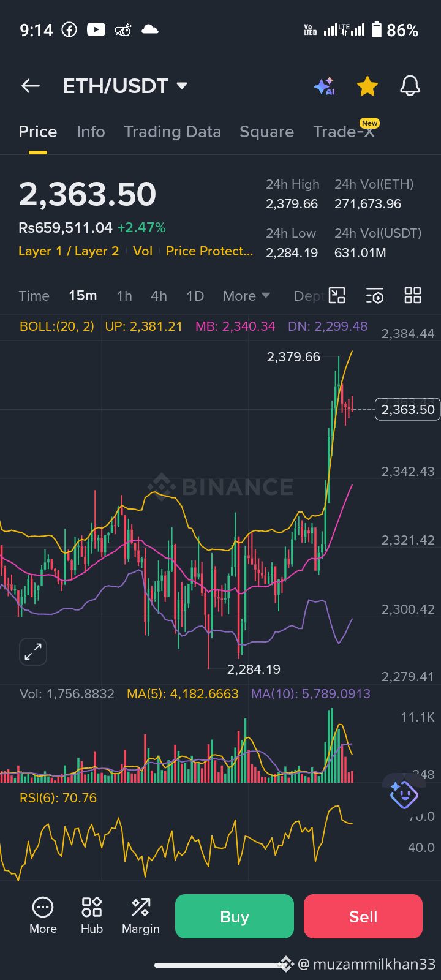Tap the red Sell button
This screenshot has width=441, height=980.
coord(363,916)
